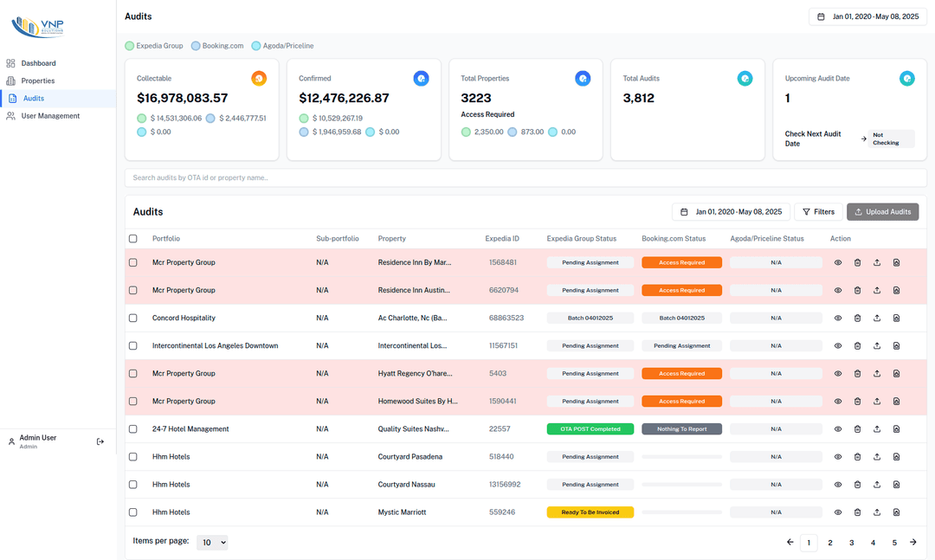Screen dimensions: 935x560
Task: Click Expedia ID 68863523 cell
Action: click(x=506, y=318)
